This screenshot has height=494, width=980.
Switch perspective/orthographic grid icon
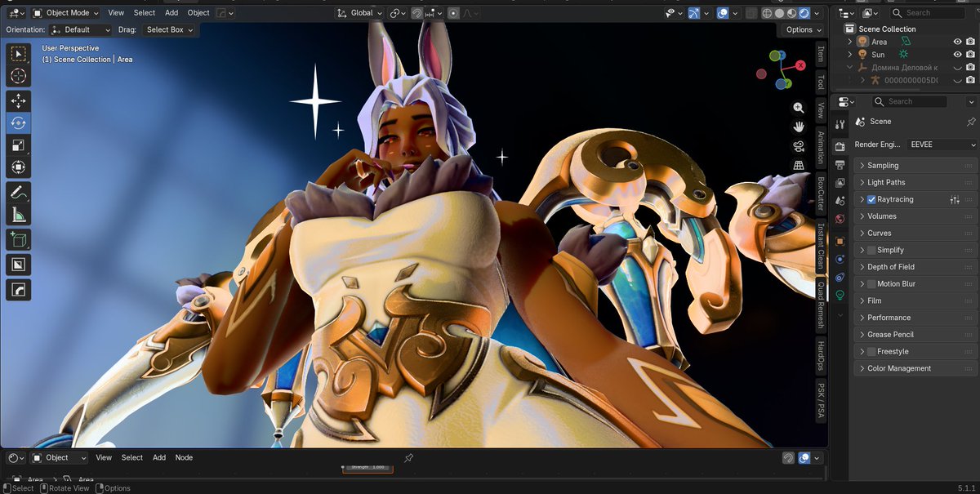coord(799,165)
